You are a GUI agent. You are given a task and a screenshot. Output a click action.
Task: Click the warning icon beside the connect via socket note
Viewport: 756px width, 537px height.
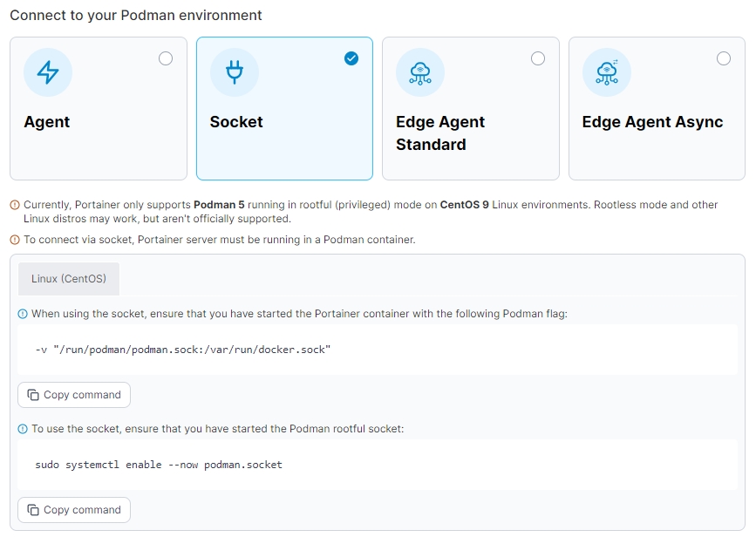click(x=15, y=240)
